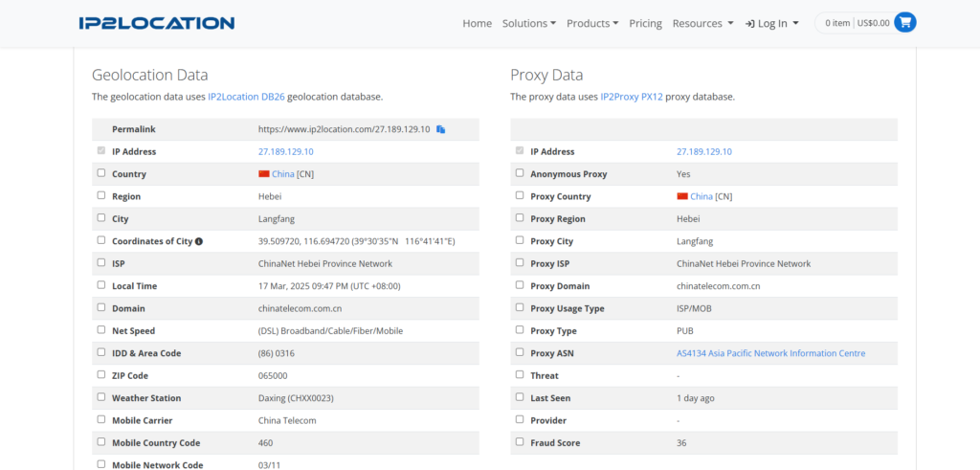Viewport: 980px width, 470px height.
Task: Expand the Solutions dropdown menu
Action: (529, 23)
